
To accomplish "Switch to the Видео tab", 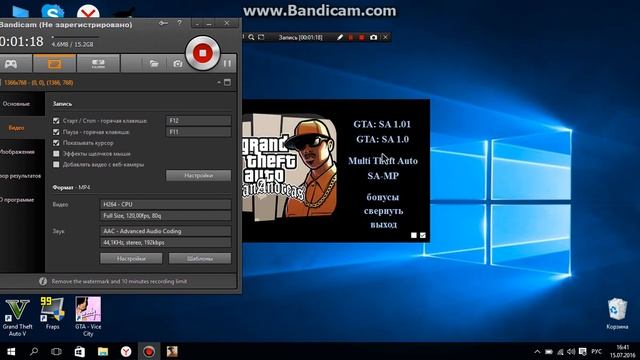I will [x=16, y=128].
